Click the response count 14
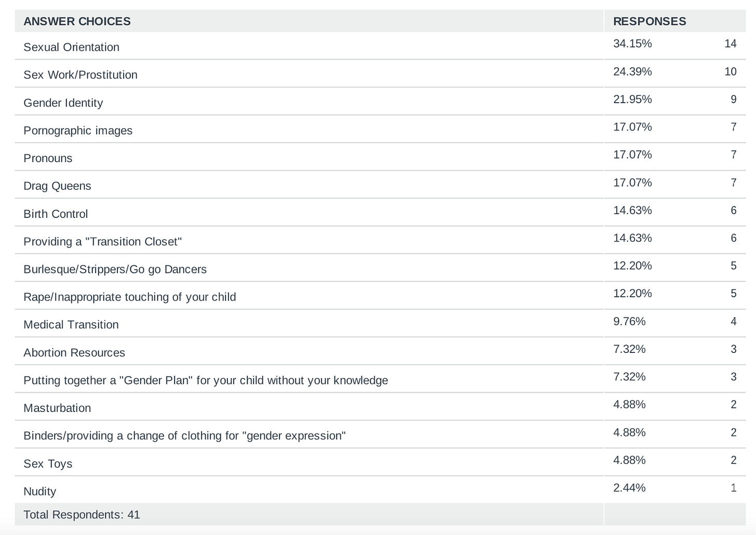The width and height of the screenshot is (756, 535). click(x=731, y=44)
